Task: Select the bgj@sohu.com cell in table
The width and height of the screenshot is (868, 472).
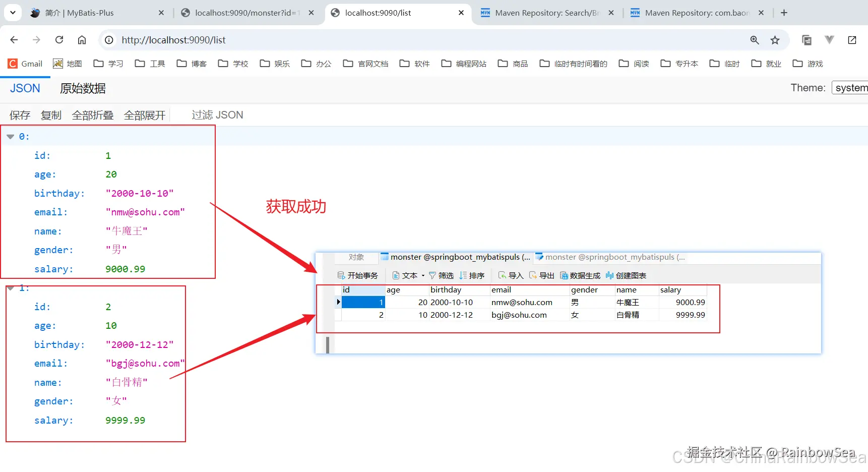Action: (x=529, y=315)
